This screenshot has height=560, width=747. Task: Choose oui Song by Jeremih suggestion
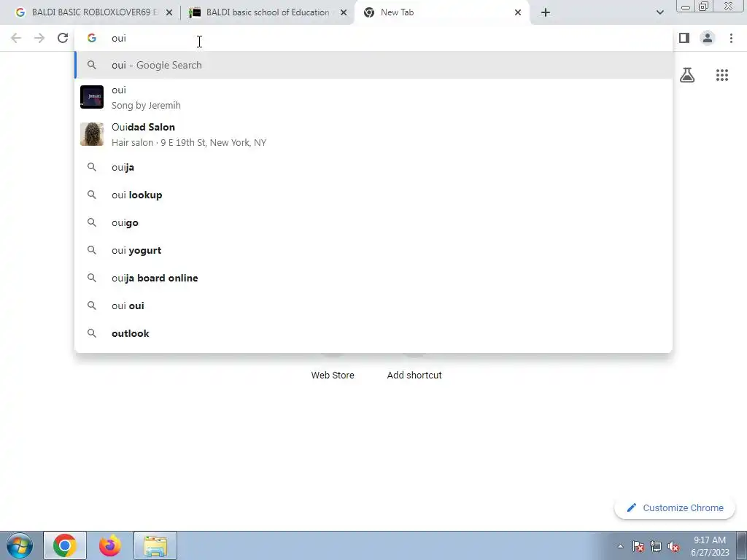pyautogui.click(x=373, y=97)
